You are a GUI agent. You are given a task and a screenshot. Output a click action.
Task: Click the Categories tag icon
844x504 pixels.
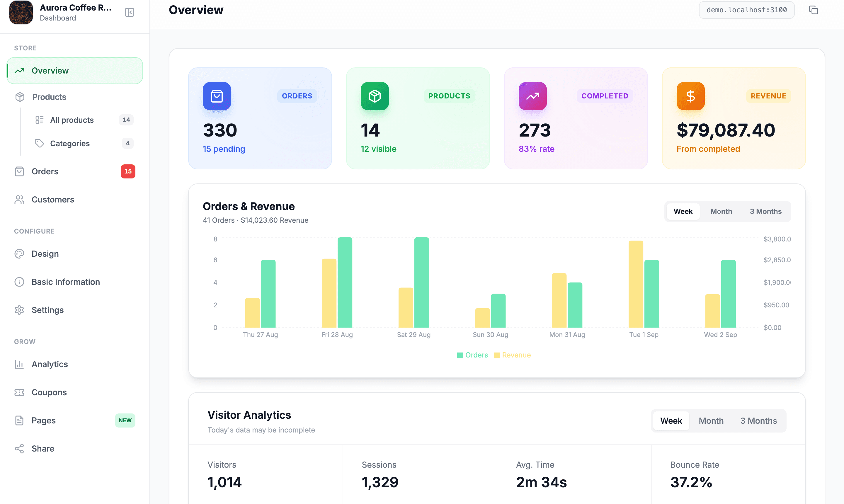click(39, 143)
